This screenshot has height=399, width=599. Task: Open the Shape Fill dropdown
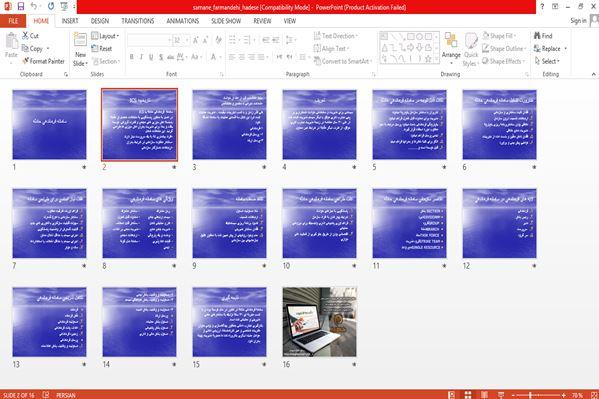499,36
